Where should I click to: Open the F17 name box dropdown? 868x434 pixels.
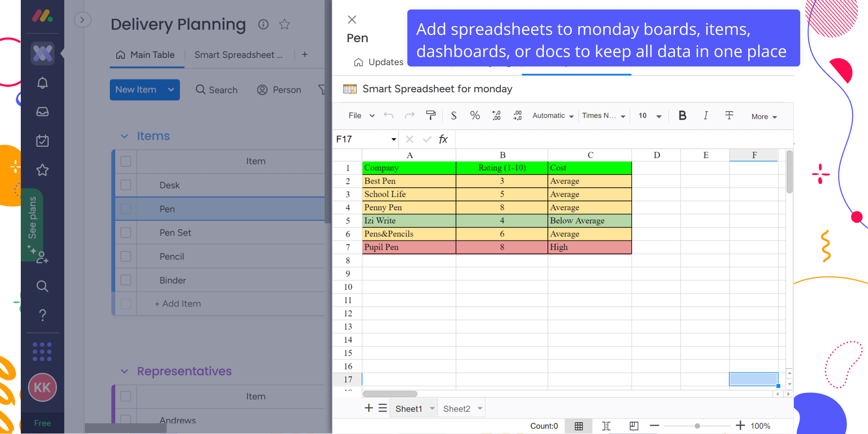tap(394, 139)
